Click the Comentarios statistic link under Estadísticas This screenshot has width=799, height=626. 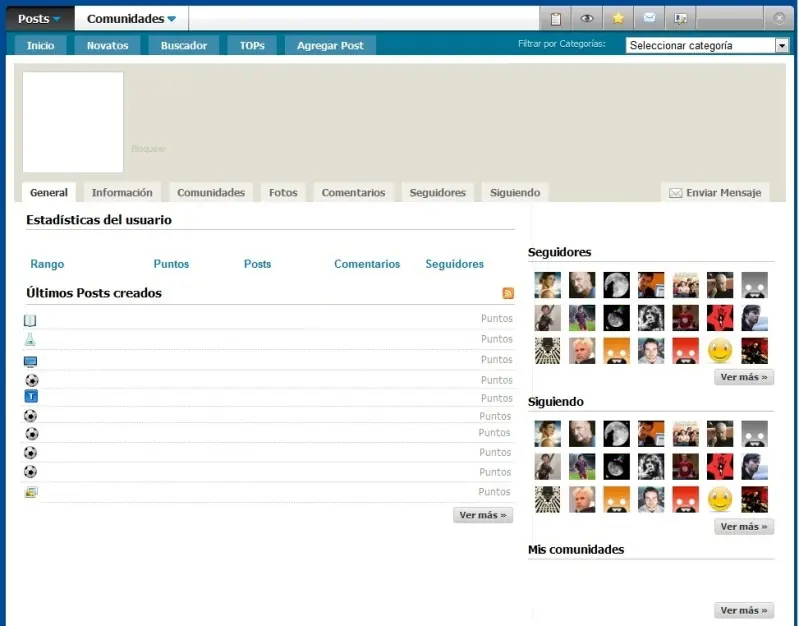click(367, 264)
